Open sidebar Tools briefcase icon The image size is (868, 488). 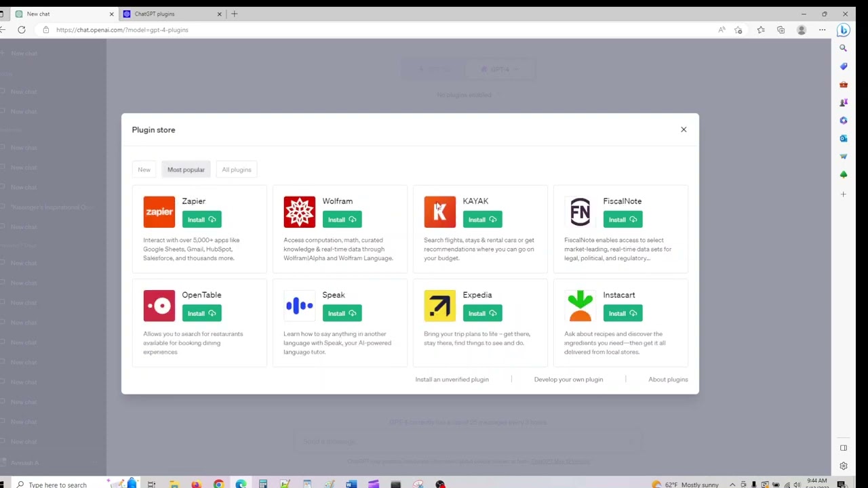pyautogui.click(x=844, y=85)
